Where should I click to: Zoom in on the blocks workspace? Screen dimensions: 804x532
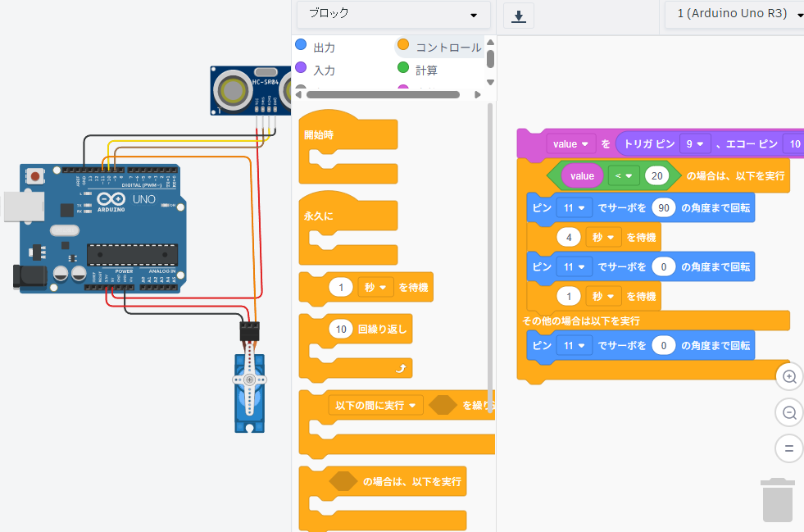(x=789, y=376)
